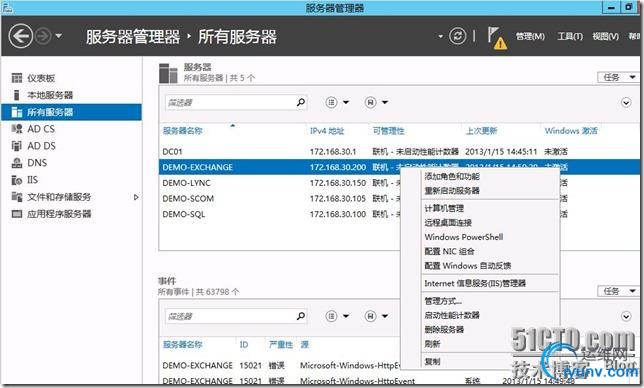The image size is (644, 388).
Task: Choose 配置 Windows 自动反馈 menu item
Action: pos(468,266)
